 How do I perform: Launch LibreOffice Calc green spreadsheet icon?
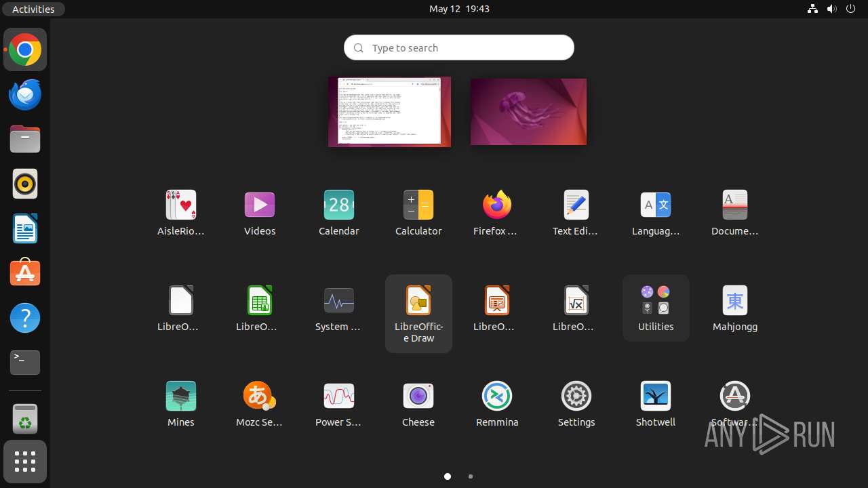(x=260, y=308)
